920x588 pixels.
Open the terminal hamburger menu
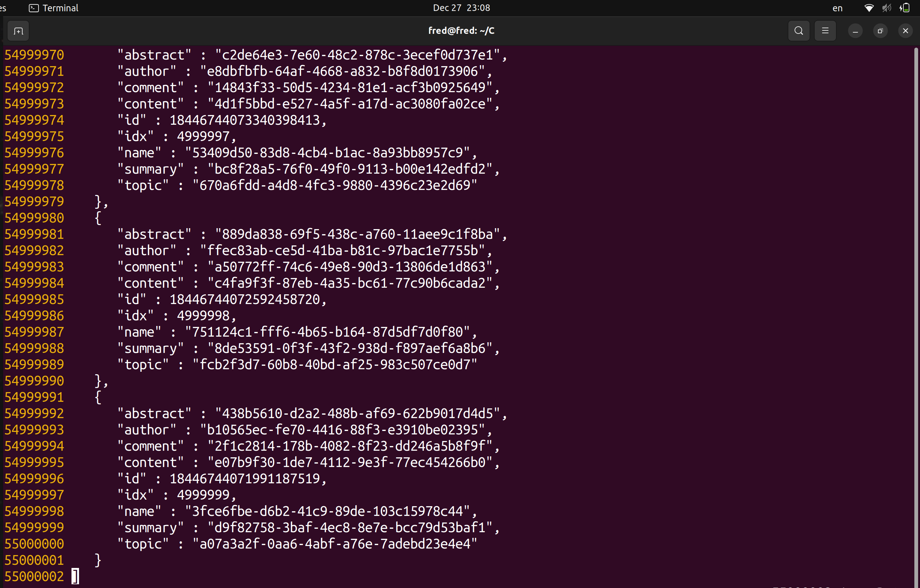[825, 31]
